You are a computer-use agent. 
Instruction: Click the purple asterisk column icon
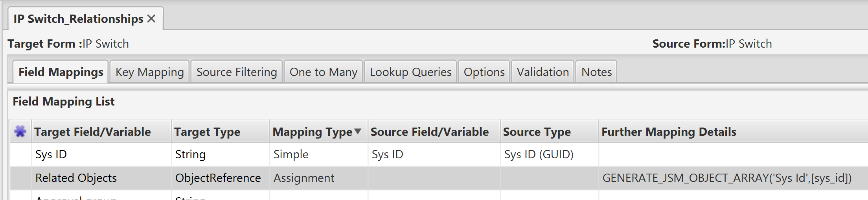(x=20, y=131)
